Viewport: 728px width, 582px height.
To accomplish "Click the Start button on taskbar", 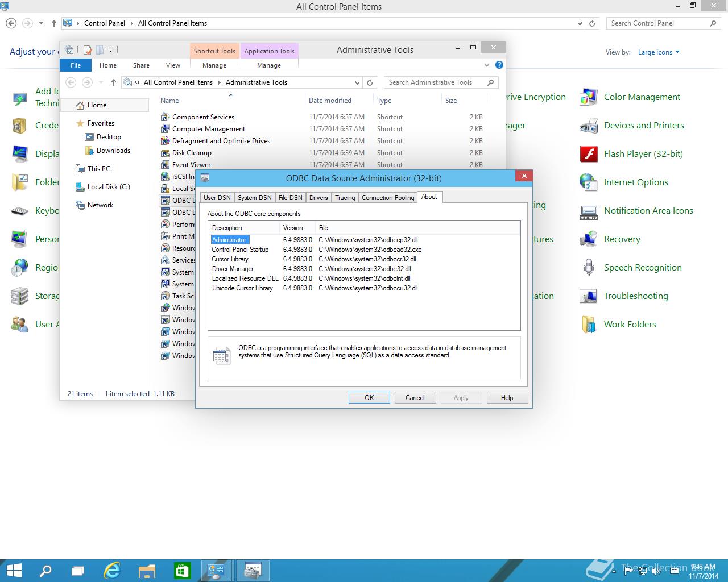I will click(14, 571).
